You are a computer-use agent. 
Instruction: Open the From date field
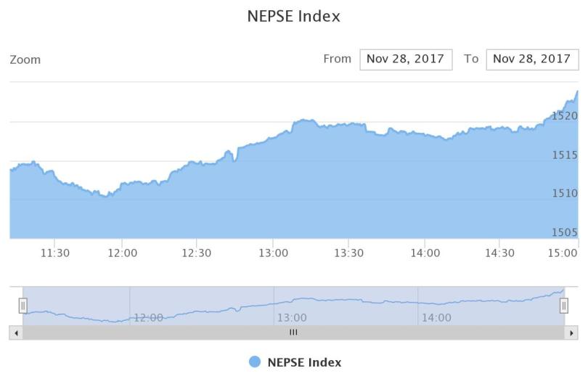405,60
